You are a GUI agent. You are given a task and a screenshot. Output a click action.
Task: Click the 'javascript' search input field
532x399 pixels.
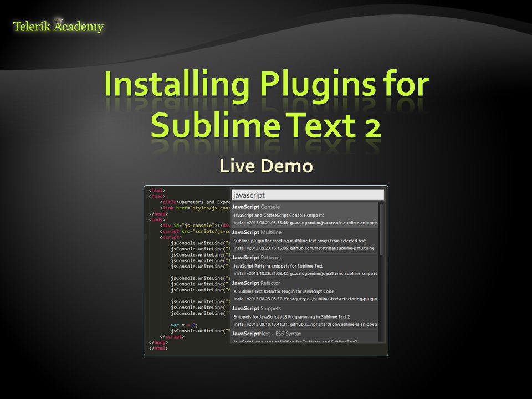(308, 195)
